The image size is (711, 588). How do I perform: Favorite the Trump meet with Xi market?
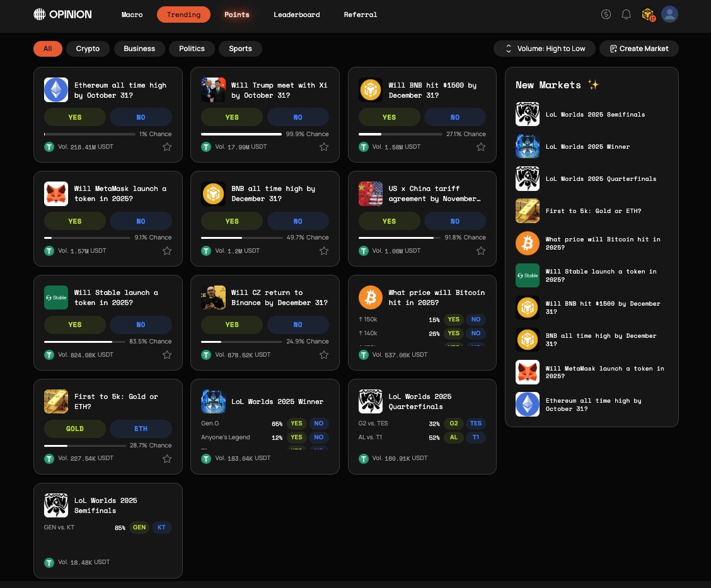click(324, 147)
